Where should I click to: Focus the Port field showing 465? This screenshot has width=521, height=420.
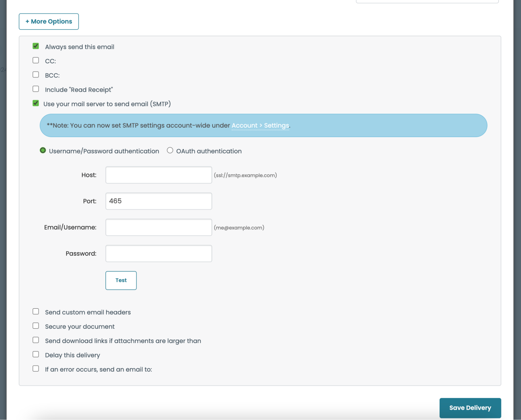158,201
